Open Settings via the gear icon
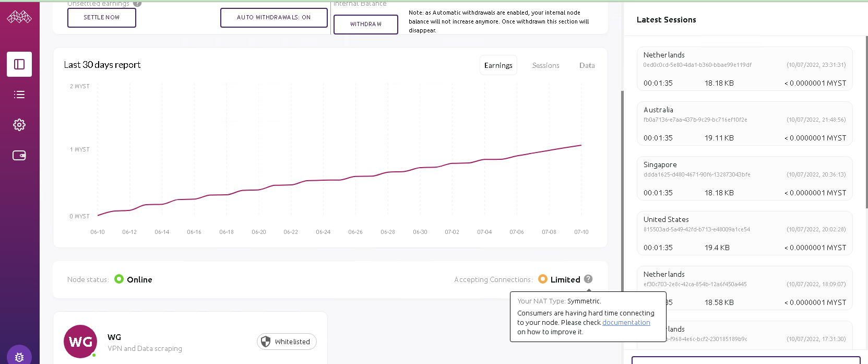 point(19,125)
